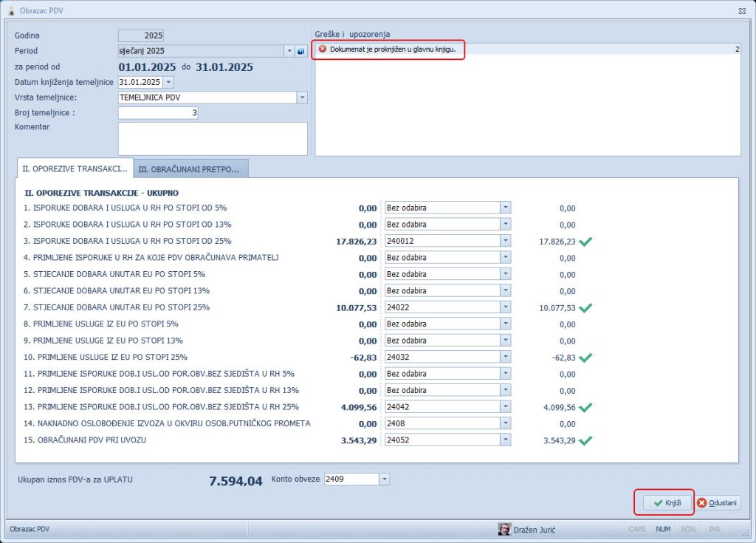Image resolution: width=756 pixels, height=543 pixels.
Task: Expand the Vrsta temeljnice combo box
Action: [x=301, y=98]
